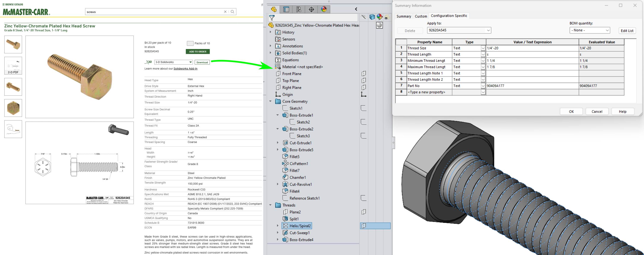This screenshot has width=644, height=255.
Task: Expand the Annotations node
Action: coord(270,46)
